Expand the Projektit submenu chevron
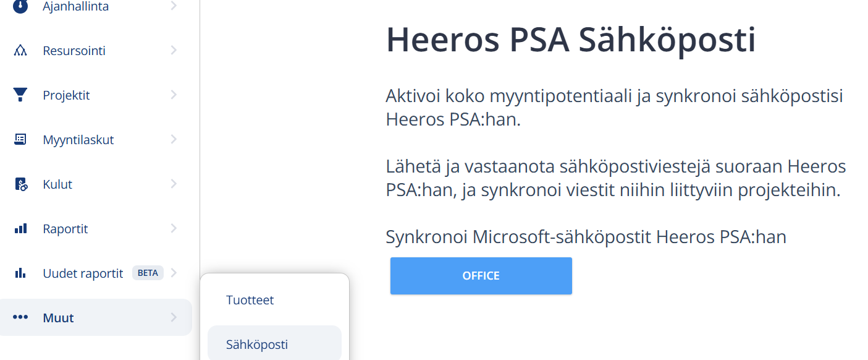This screenshot has height=360, width=868. pyautogui.click(x=174, y=95)
